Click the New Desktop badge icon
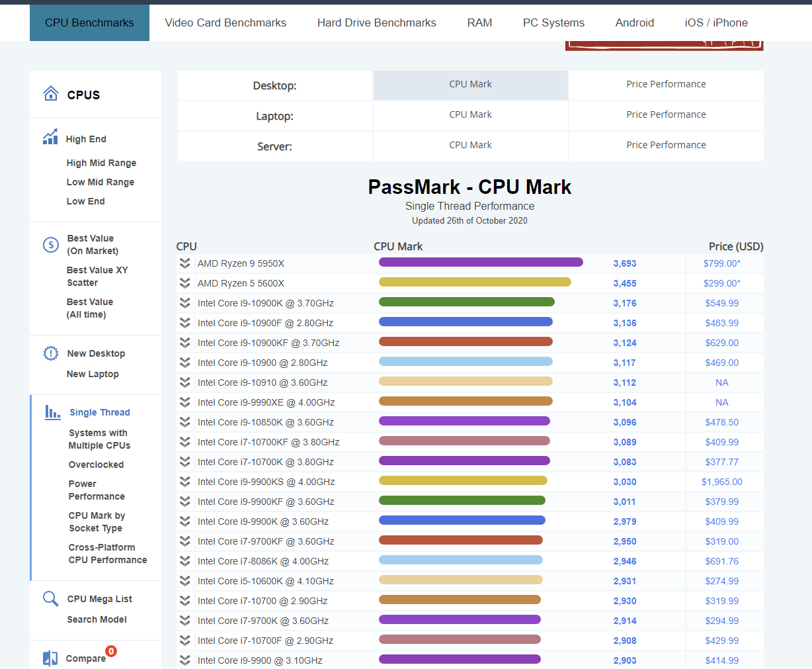This screenshot has width=812, height=669. [x=51, y=353]
